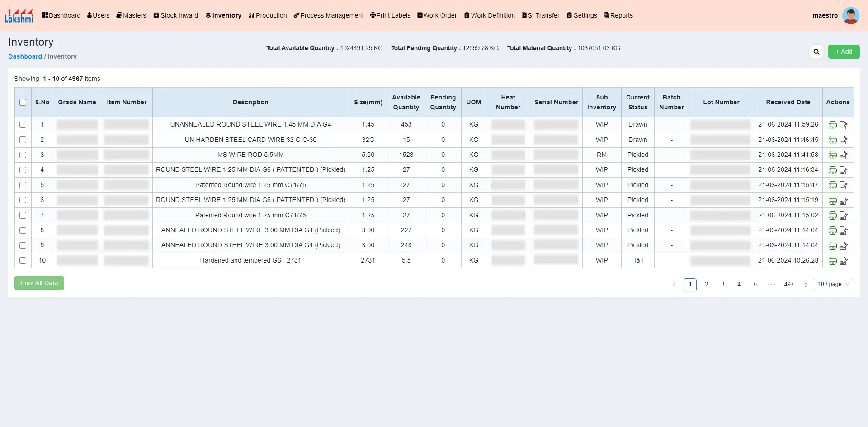Click the print icon for row 1
The image size is (868, 427).
(832, 125)
